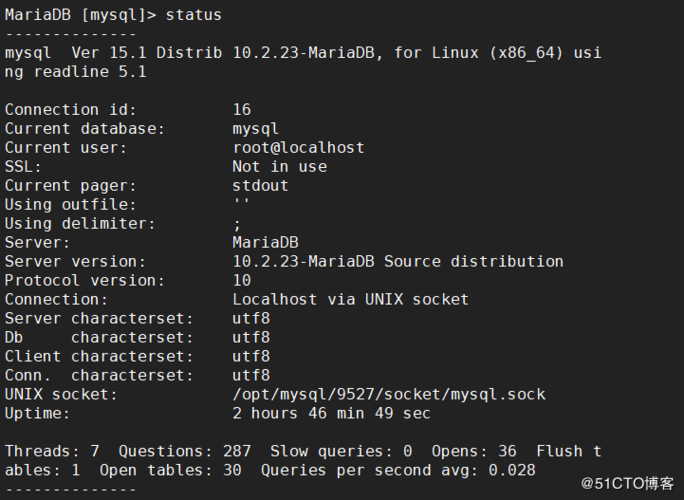The image size is (684, 500).
Task: Click the Protocol version value 10
Action: click(x=242, y=280)
